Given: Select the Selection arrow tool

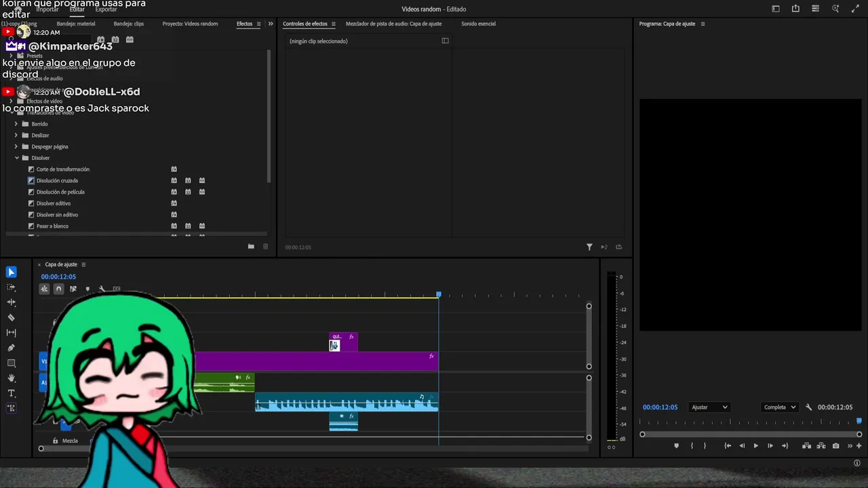Looking at the screenshot, I should point(12,272).
